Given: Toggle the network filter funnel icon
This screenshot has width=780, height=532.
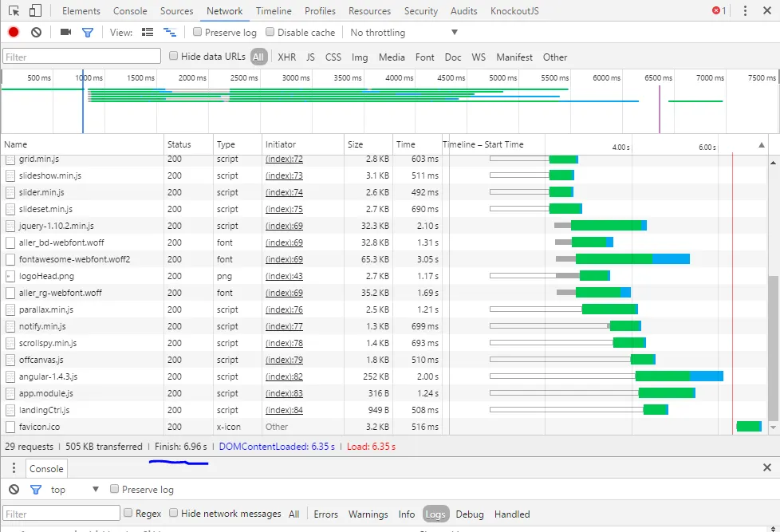Looking at the screenshot, I should (88, 32).
